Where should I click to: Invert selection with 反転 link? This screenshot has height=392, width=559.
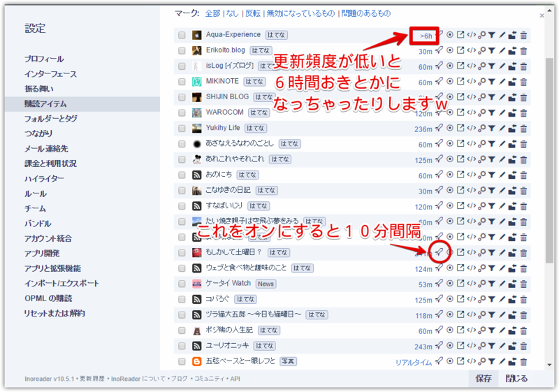253,13
